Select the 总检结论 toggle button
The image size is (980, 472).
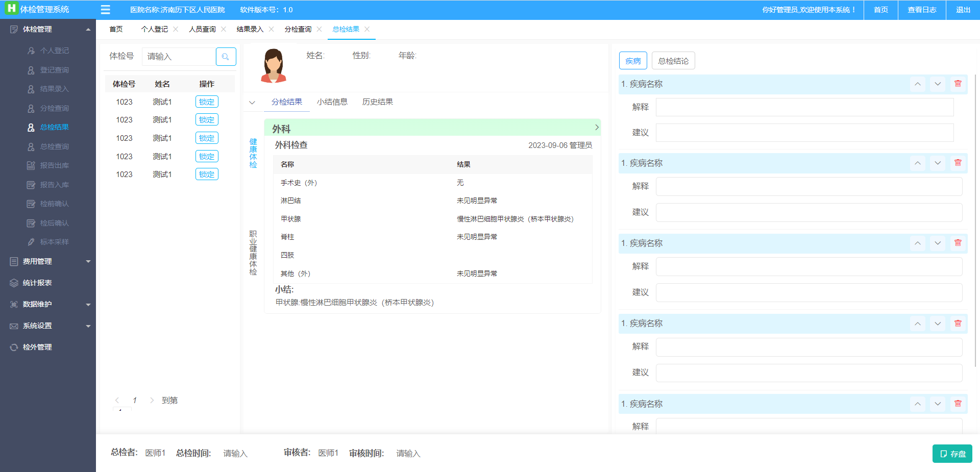[673, 61]
